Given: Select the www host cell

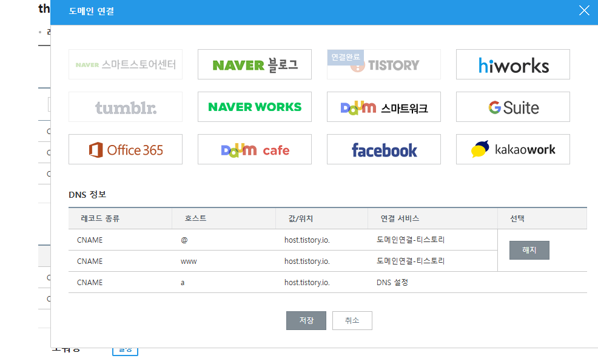Looking at the screenshot, I should coord(189,261).
